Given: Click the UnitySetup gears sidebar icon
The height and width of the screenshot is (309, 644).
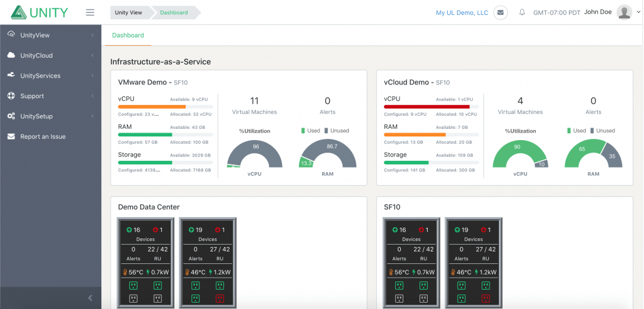Looking at the screenshot, I should pyautogui.click(x=11, y=116).
